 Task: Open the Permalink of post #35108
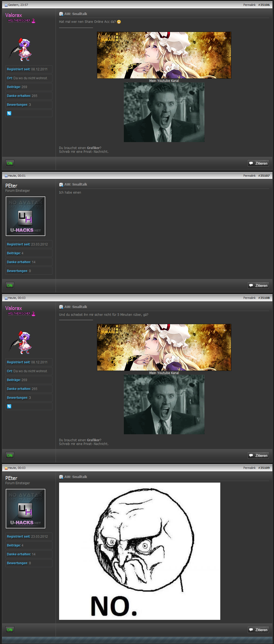pos(249,298)
